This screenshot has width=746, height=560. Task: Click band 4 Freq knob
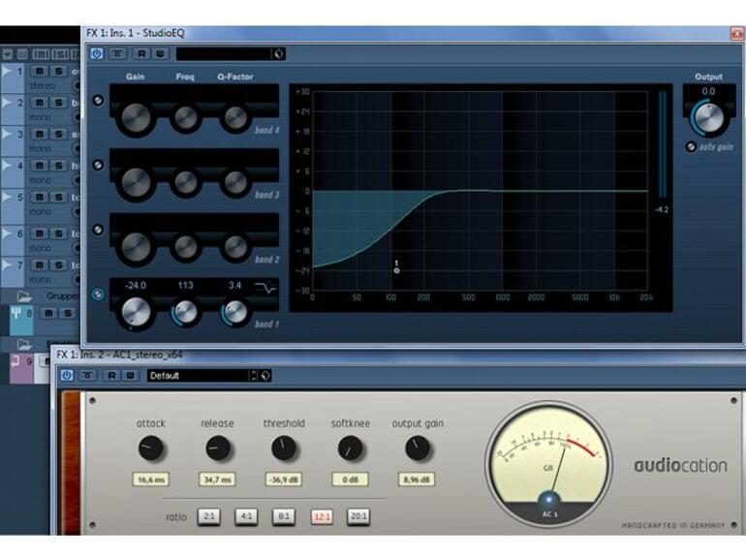click(x=186, y=117)
